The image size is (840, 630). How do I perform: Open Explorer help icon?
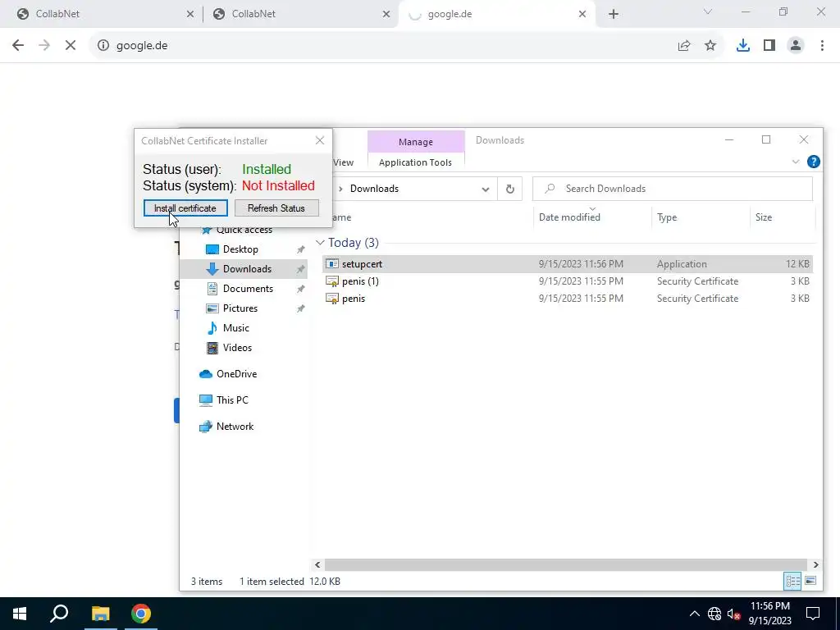(x=813, y=162)
